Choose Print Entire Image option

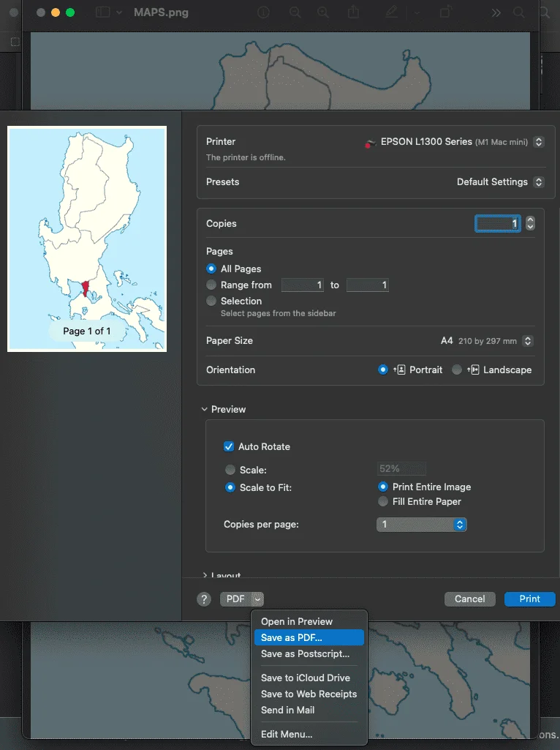[x=383, y=487]
